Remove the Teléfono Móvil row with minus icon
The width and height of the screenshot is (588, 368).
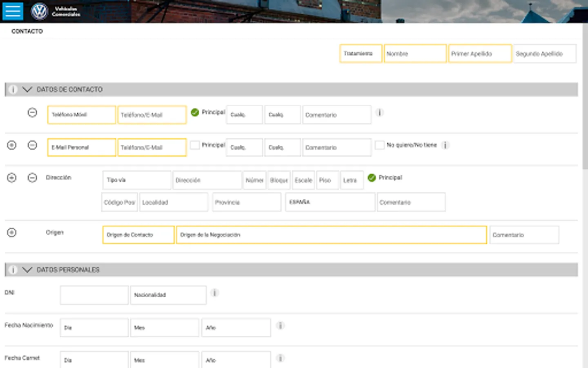[32, 112]
